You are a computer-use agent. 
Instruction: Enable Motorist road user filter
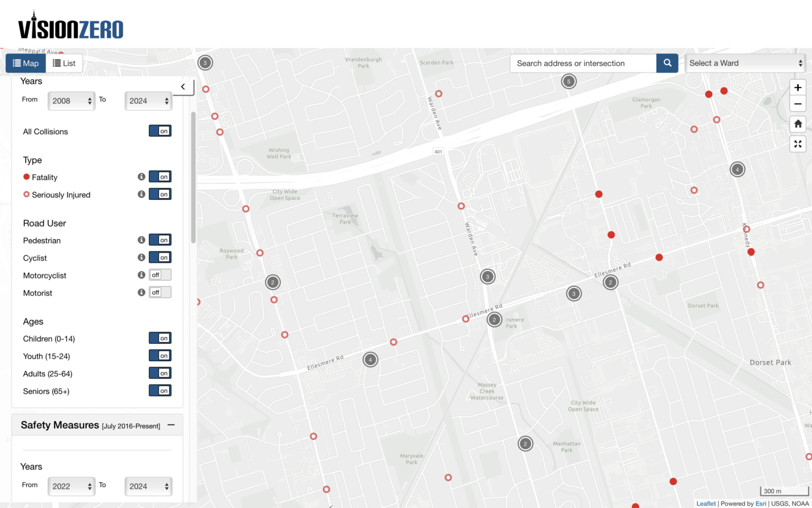point(160,292)
